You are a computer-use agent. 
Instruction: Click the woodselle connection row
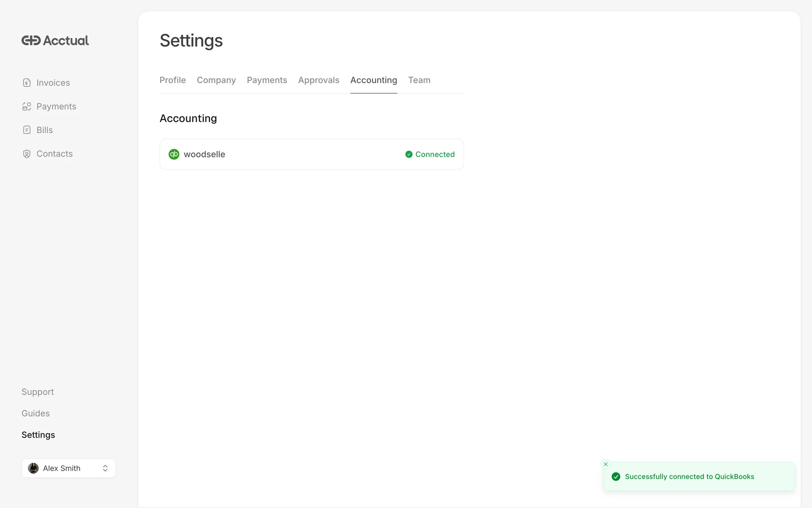(x=296, y=155)
